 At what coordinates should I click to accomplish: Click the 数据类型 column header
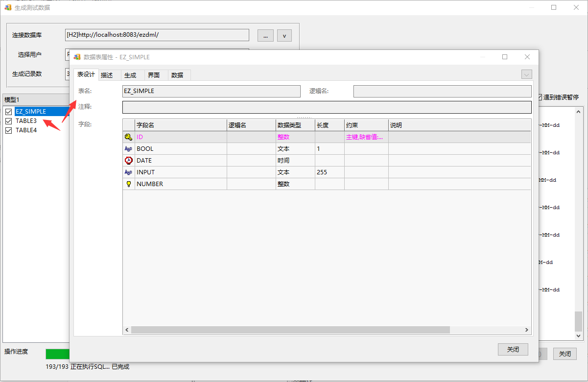(x=295, y=125)
